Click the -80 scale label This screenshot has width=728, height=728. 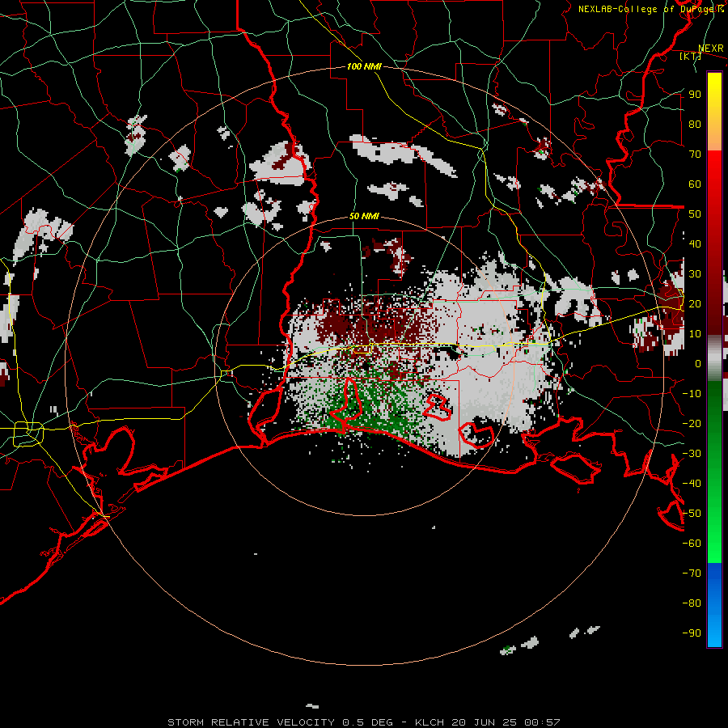pyautogui.click(x=692, y=603)
